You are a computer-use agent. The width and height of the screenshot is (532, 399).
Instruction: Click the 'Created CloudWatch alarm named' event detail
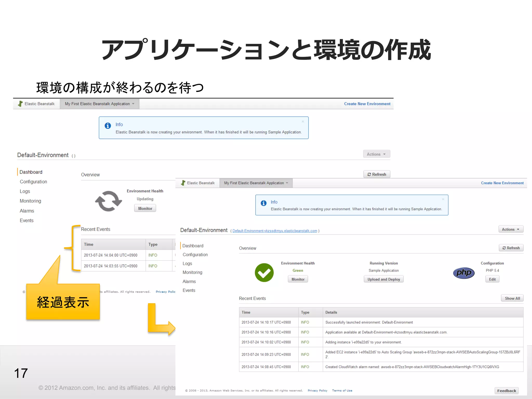tap(412, 367)
